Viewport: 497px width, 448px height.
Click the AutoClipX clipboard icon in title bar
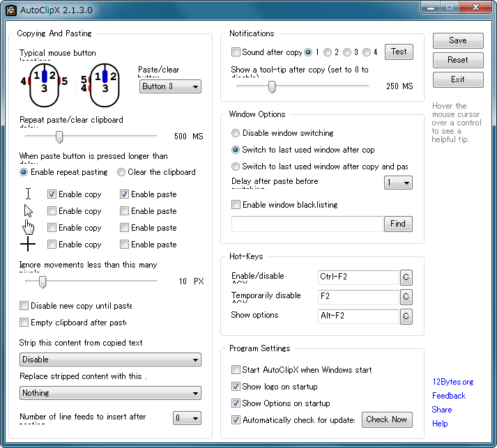10,10
